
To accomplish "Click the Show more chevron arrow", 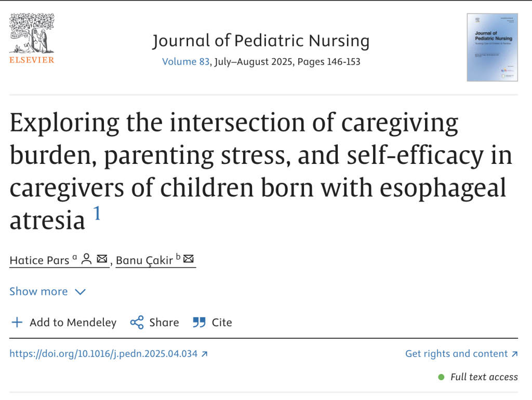I will click(80, 292).
